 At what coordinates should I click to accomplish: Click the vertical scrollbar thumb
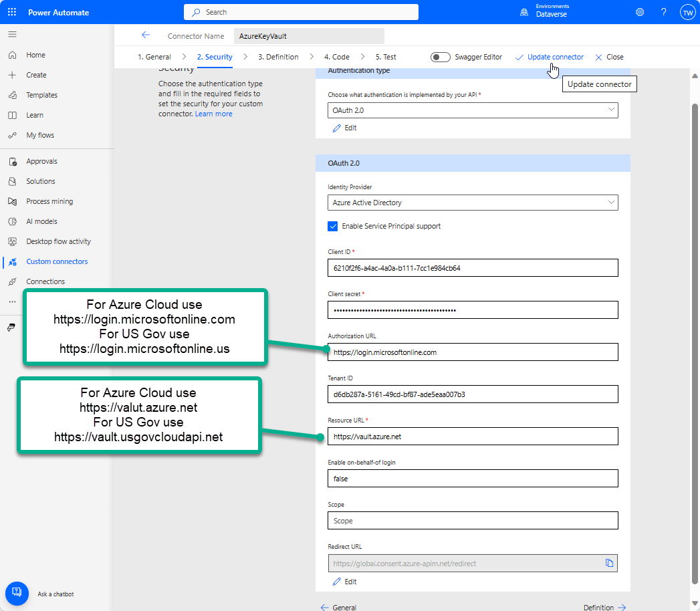point(695,344)
